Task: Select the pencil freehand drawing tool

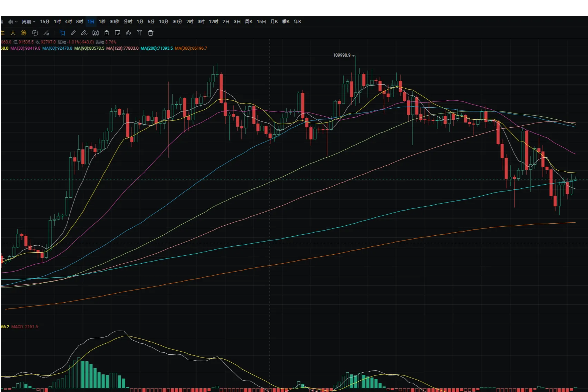Action: (x=84, y=33)
